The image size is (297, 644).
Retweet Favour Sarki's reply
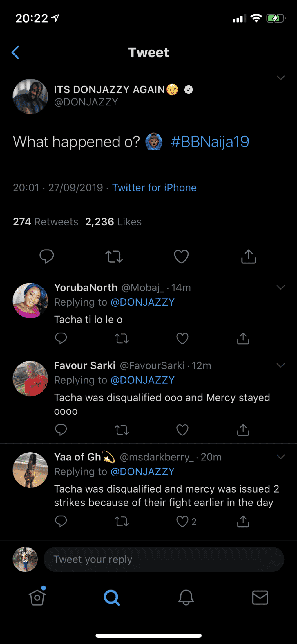(122, 430)
